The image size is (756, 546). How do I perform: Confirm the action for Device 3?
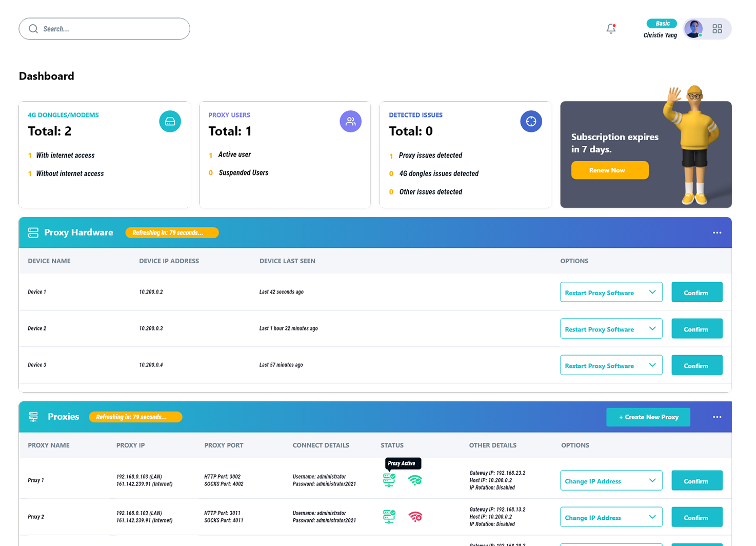697,365
